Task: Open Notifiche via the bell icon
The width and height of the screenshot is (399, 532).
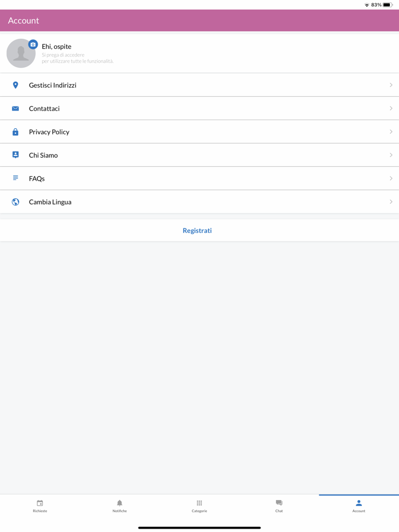Action: [x=120, y=503]
